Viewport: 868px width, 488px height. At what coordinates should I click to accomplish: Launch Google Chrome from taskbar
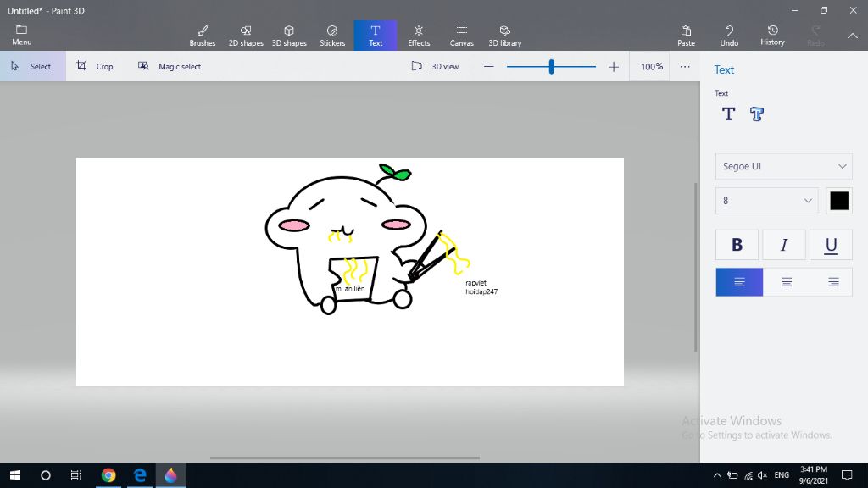pyautogui.click(x=108, y=475)
